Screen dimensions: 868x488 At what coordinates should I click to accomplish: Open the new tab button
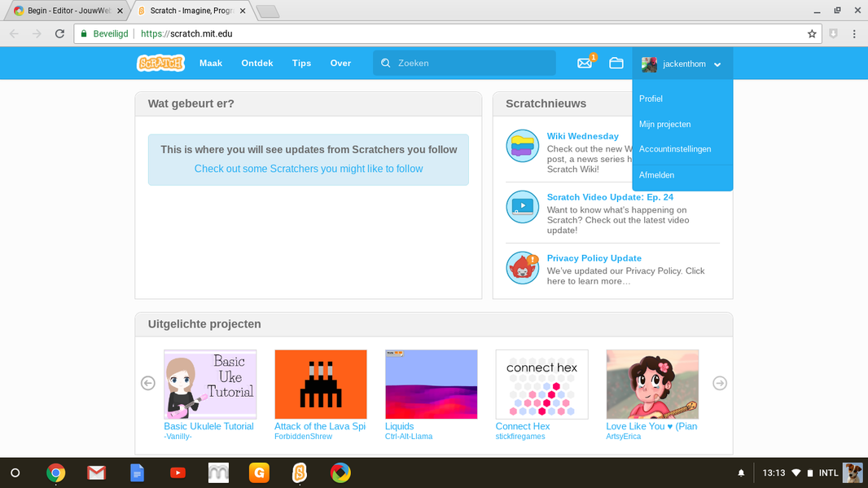coord(268,11)
